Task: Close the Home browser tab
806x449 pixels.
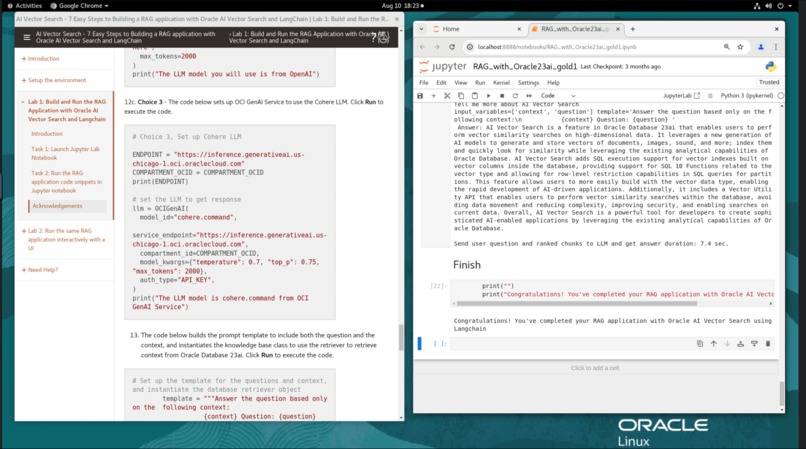Action: pyautogui.click(x=519, y=29)
